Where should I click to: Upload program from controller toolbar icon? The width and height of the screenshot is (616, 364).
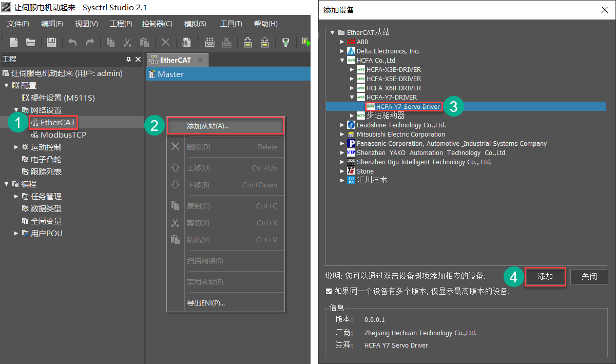[x=265, y=42]
